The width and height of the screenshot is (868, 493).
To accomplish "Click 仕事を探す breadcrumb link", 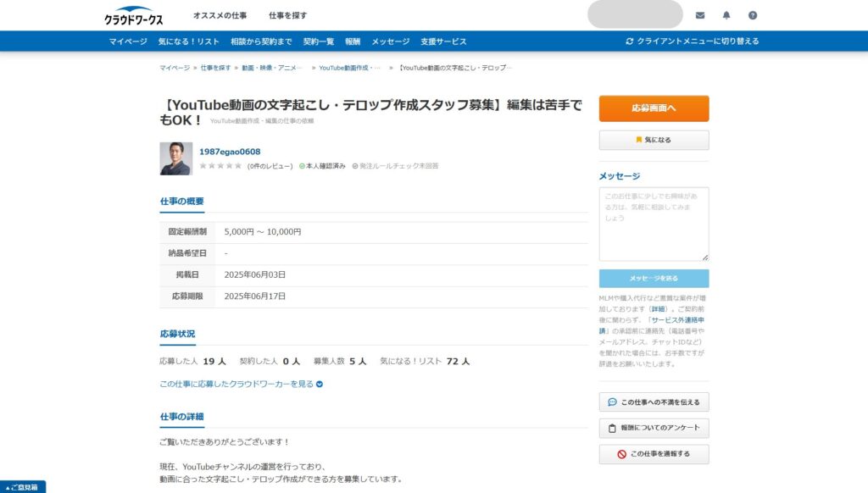I will (215, 68).
